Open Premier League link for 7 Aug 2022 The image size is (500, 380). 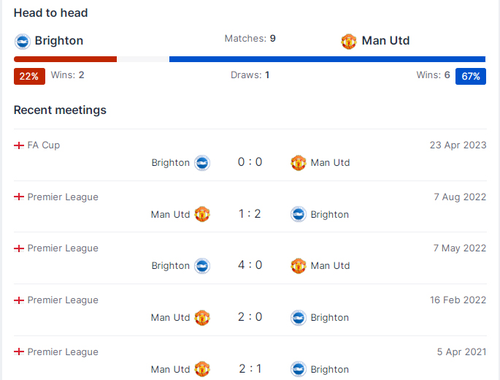point(63,197)
